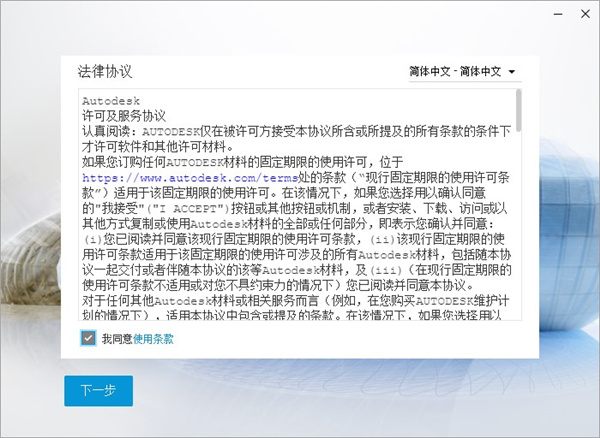Click the 我同意 label text
This screenshot has height=438, width=600.
click(117, 339)
